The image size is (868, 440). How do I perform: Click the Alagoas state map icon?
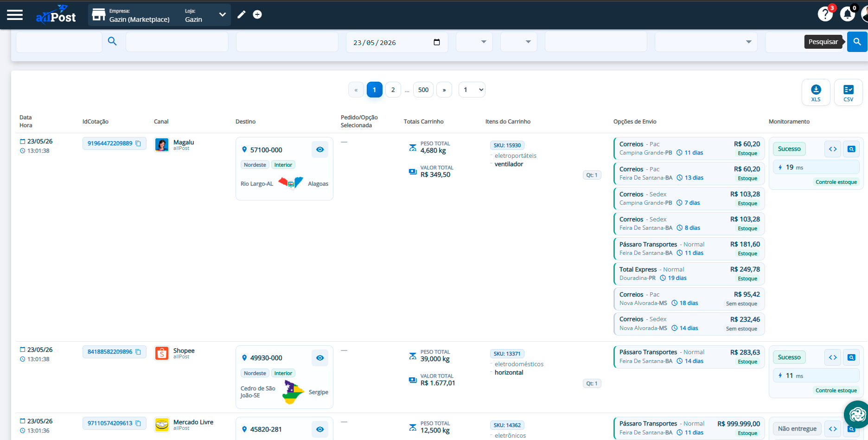291,183
